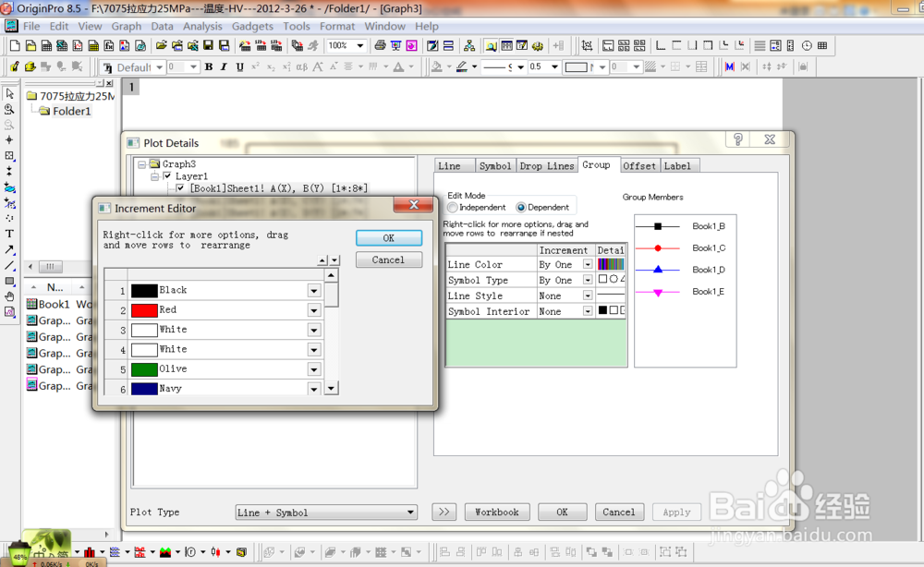This screenshot has height=567, width=924.
Task: Click the Olive green swatch in row 5
Action: (144, 369)
